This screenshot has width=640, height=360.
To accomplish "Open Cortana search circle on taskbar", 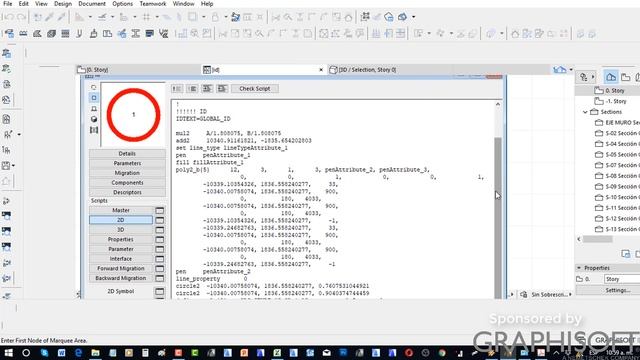I will pyautogui.click(x=26, y=353).
